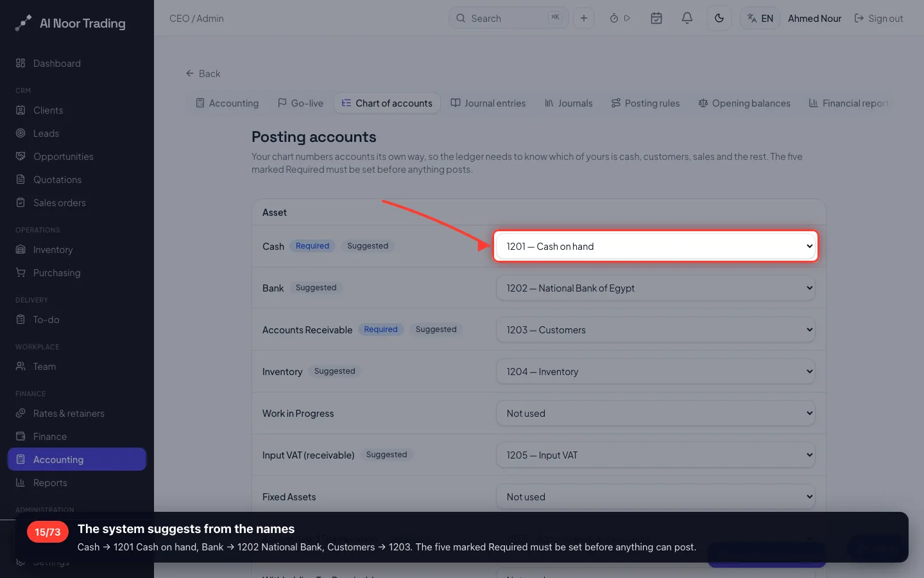
Task: Open Inventory in the sidebar
Action: [x=77, y=250]
